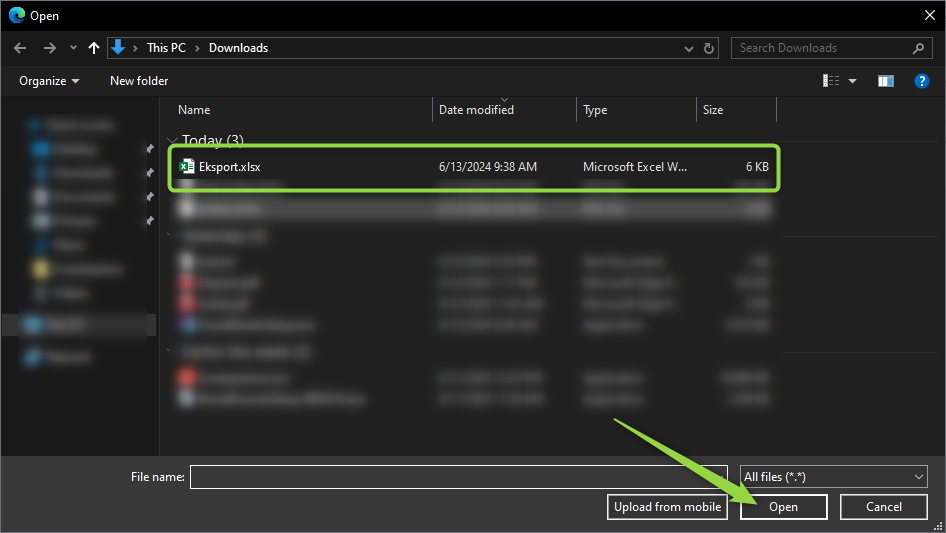
Task: Select the Eksport.xlsx file
Action: [230, 167]
